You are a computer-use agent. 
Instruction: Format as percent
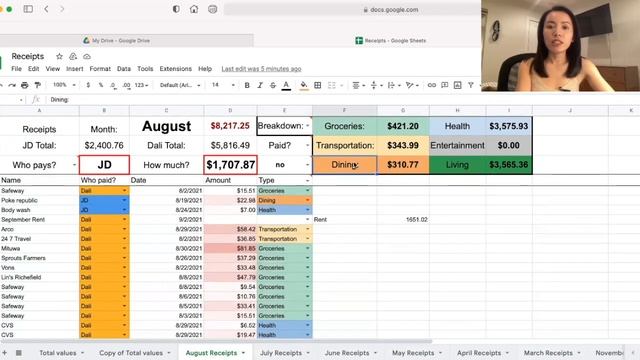(x=100, y=85)
